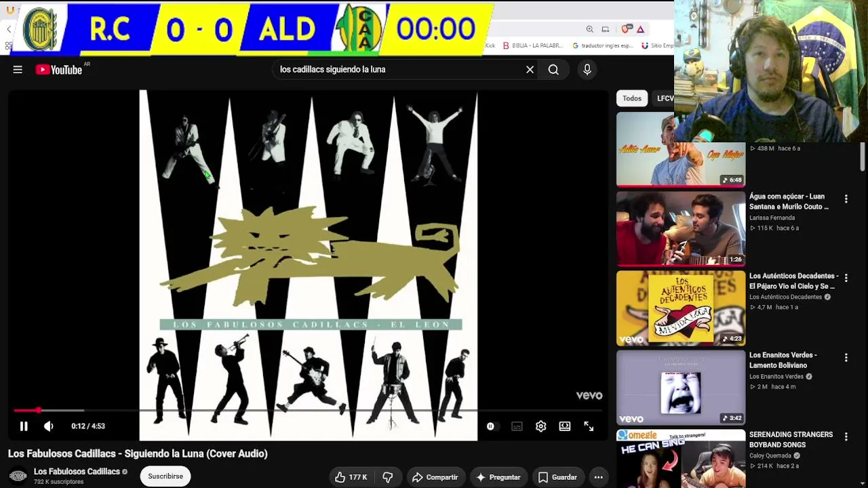Dislike this video
Image resolution: width=868 pixels, height=488 pixels.
[x=388, y=477]
